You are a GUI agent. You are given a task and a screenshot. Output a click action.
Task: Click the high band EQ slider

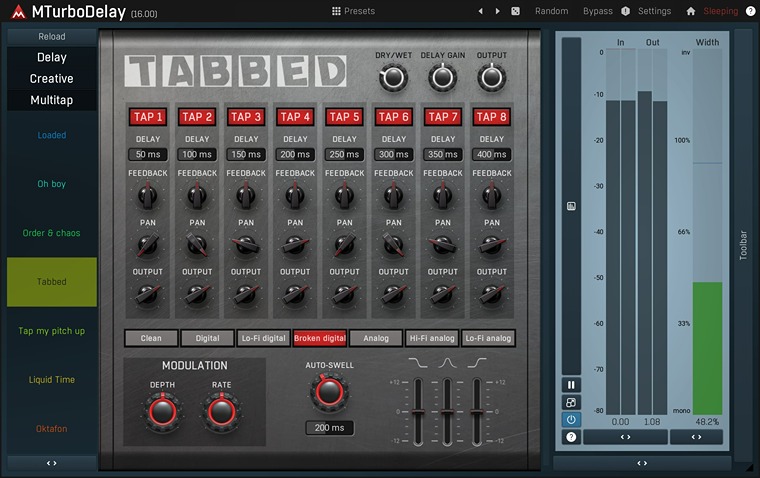477,412
